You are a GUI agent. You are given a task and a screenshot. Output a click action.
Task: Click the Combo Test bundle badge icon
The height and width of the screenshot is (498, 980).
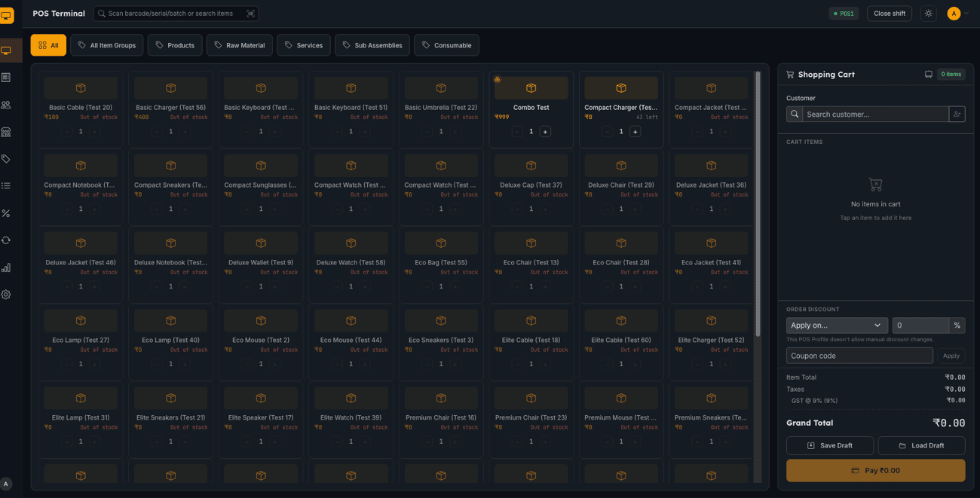[498, 79]
